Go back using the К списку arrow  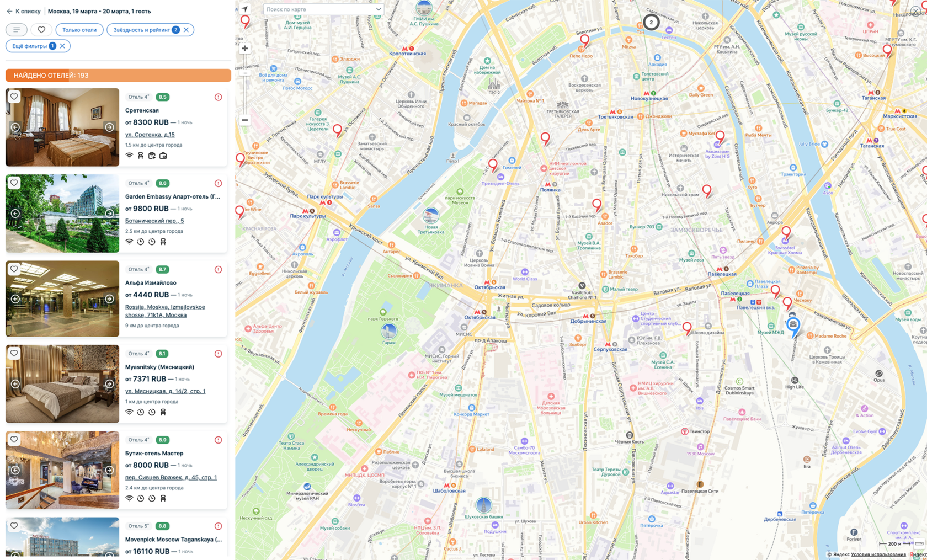pyautogui.click(x=9, y=11)
